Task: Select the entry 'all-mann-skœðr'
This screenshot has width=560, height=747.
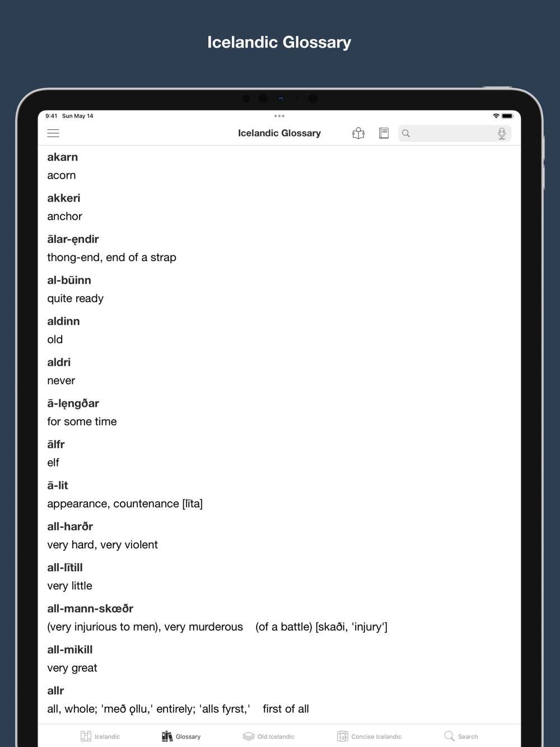Action: click(90, 608)
